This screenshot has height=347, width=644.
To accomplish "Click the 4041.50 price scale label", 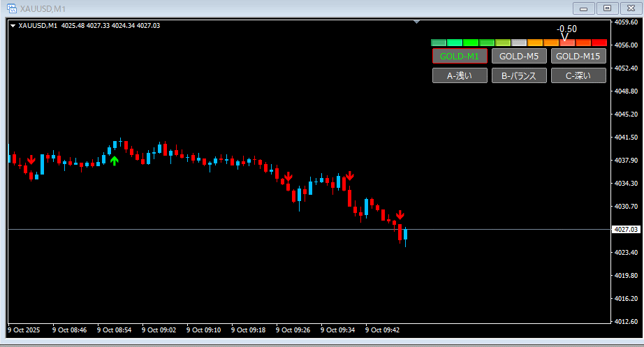I will [627, 138].
